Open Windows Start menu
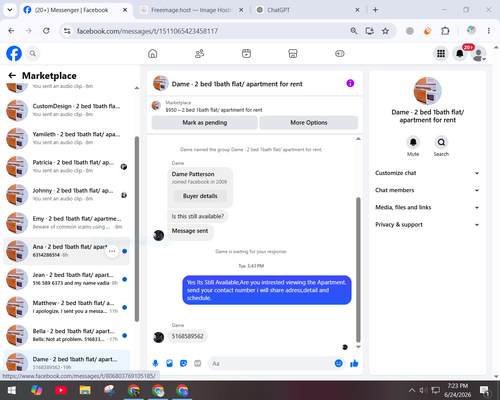Viewport: 500px width, 400px height. [x=12, y=390]
